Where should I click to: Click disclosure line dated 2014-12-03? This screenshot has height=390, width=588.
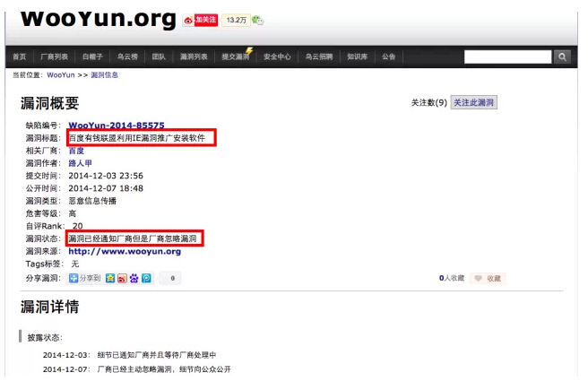[x=129, y=355]
